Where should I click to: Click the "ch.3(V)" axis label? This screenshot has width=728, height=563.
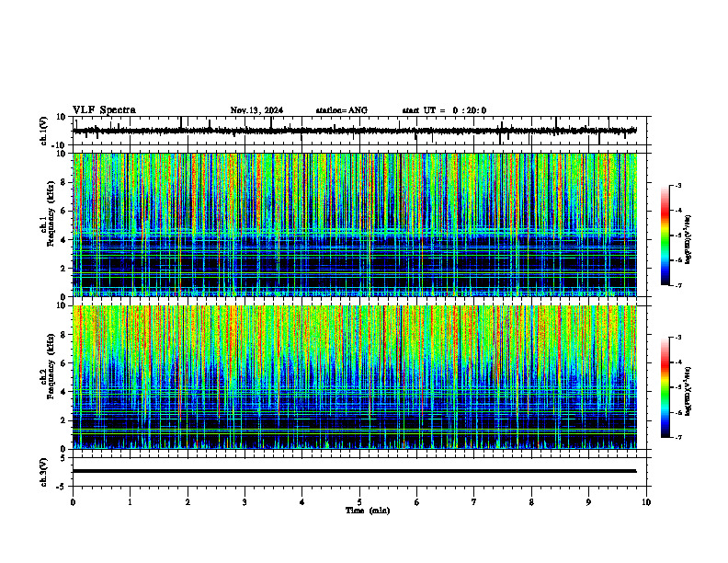(44, 472)
